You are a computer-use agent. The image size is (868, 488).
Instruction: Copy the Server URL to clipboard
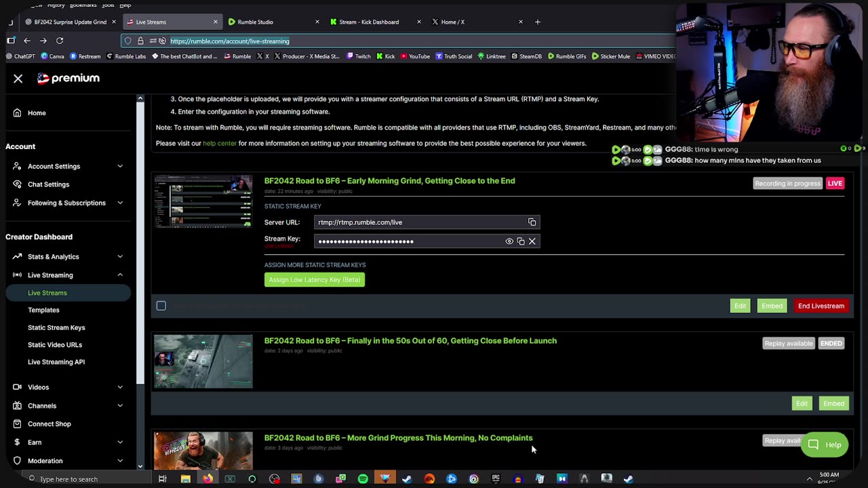click(x=532, y=222)
